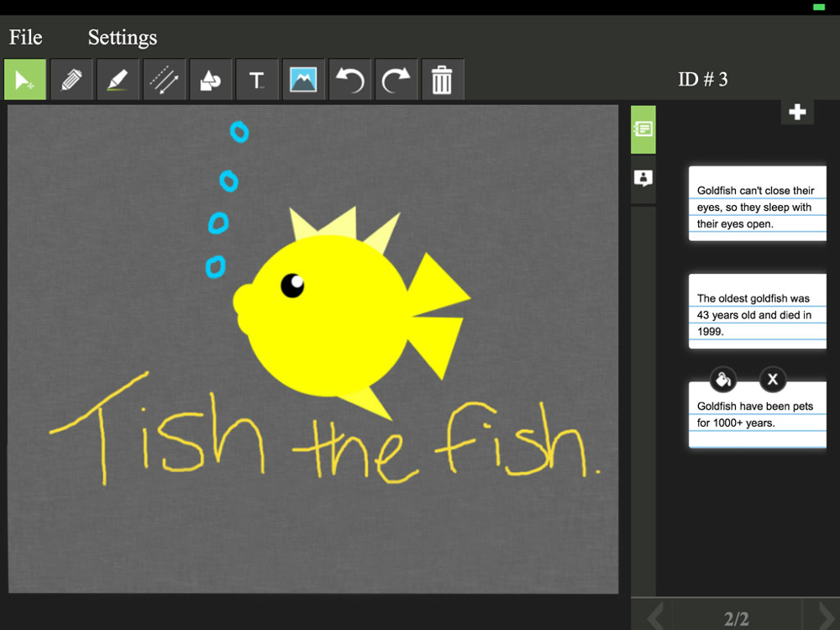Redo the last undone action
840x630 pixels.
tap(396, 80)
